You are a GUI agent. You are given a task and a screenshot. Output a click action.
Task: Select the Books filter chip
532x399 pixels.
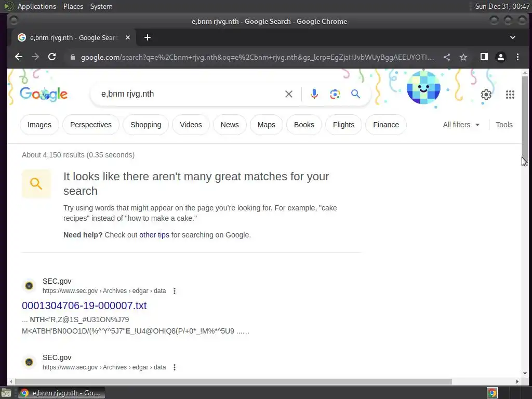[x=304, y=125]
